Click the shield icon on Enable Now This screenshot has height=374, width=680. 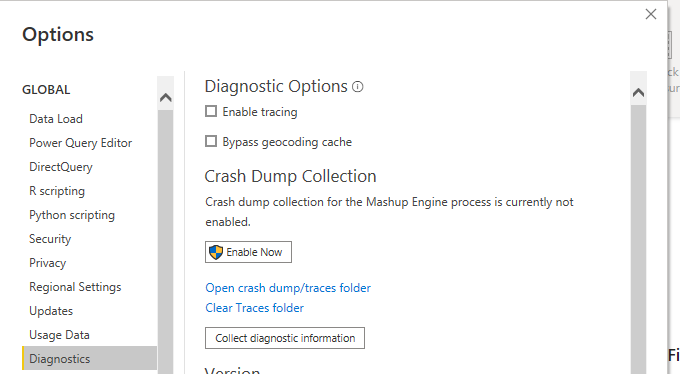(x=216, y=252)
